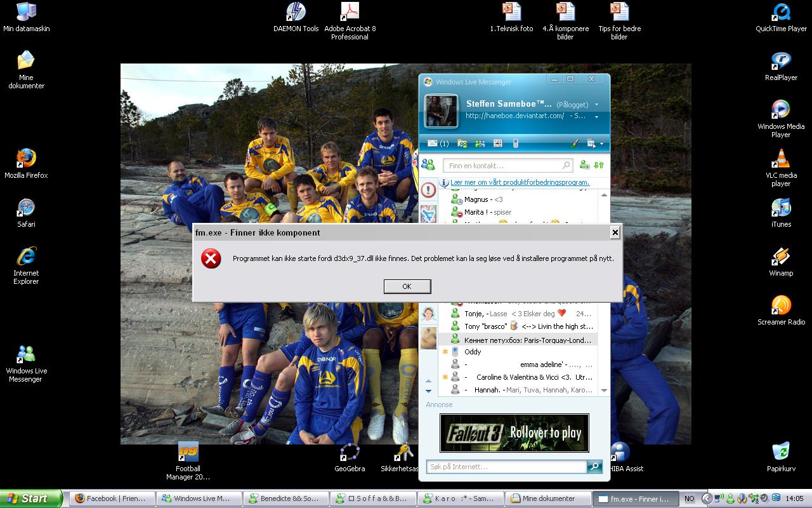Open Messenger color scheme paintbrush

pos(574,144)
